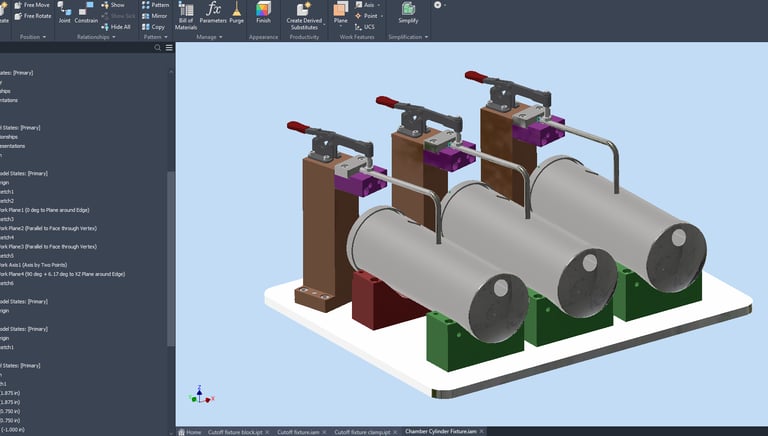Click the Hide All relationships button
This screenshot has width=768, height=436.
pos(116,27)
